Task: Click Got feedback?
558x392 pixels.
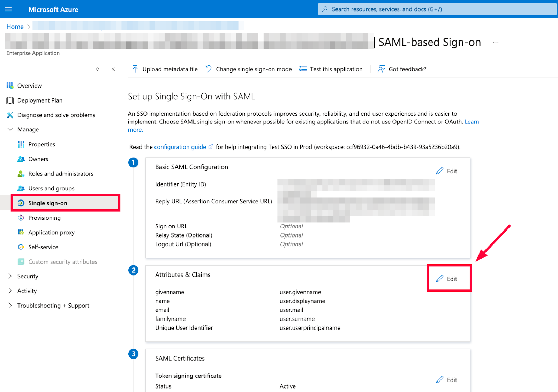Action: (x=407, y=69)
